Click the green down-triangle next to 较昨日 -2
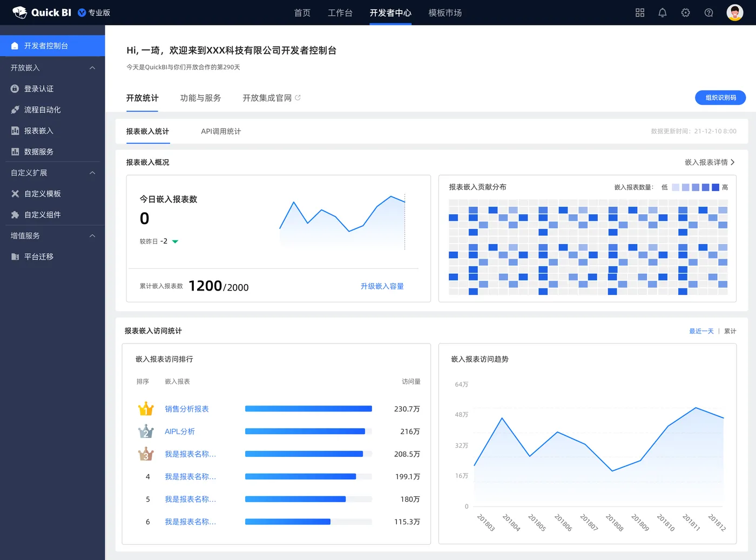The height and width of the screenshot is (560, 756). 175,241
